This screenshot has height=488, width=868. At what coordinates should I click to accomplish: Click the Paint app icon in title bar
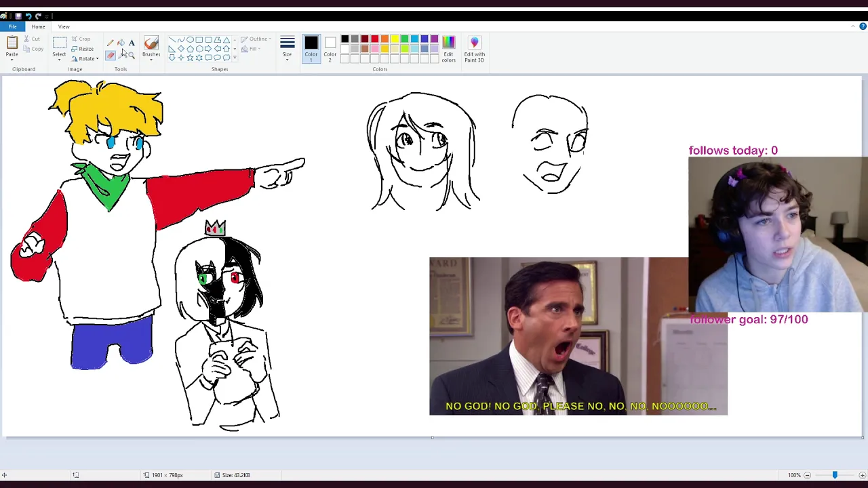pos(4,16)
